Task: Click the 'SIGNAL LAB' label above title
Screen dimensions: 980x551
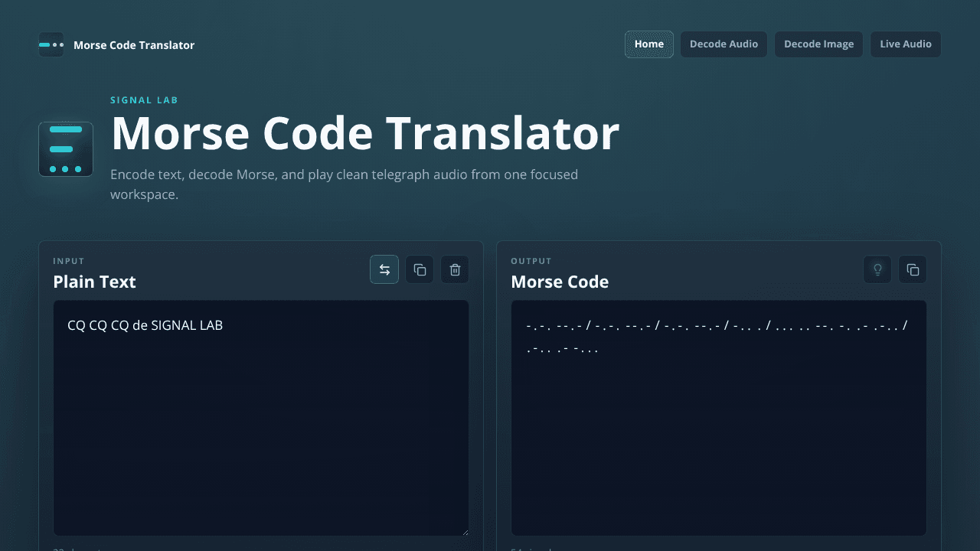Action: (x=144, y=100)
